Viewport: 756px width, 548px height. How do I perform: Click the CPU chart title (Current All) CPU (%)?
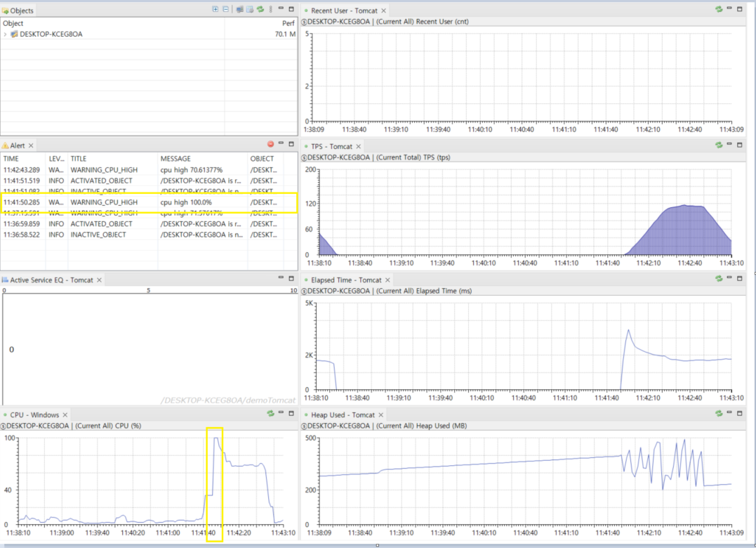tap(108, 426)
